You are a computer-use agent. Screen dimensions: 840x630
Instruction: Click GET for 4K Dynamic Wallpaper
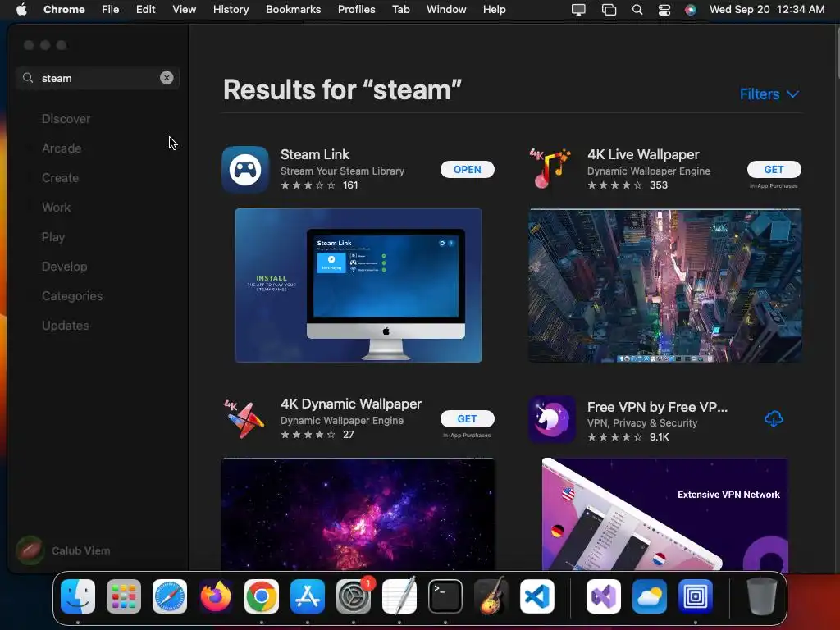(x=467, y=419)
